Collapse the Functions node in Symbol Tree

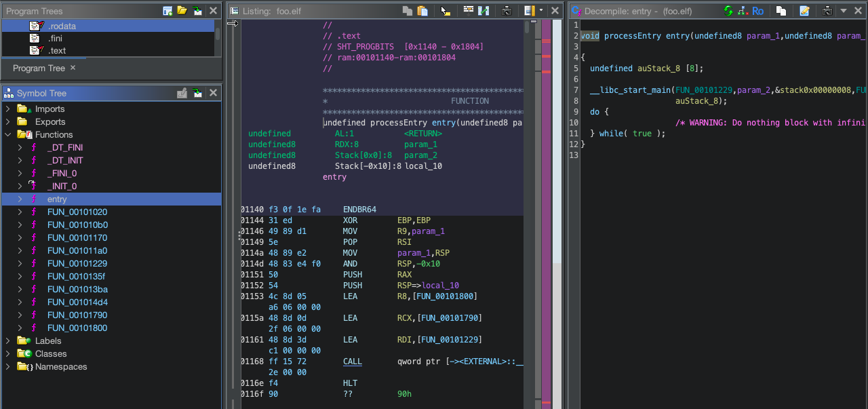[x=8, y=134]
